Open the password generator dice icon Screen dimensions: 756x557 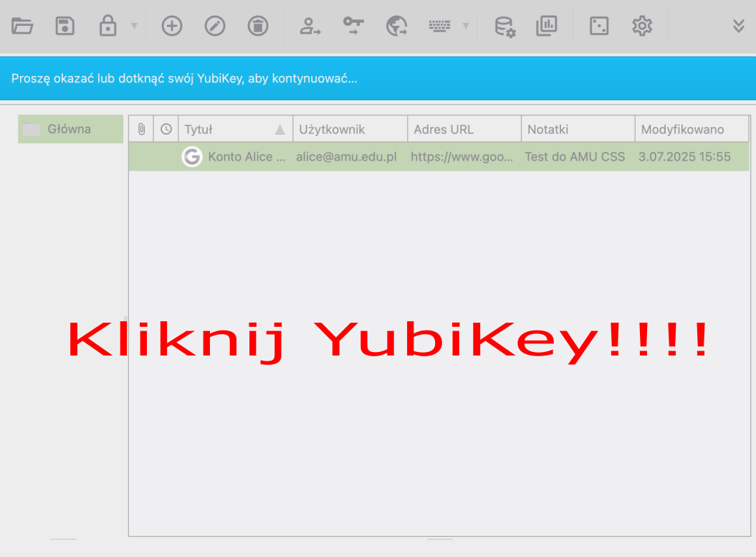599,27
